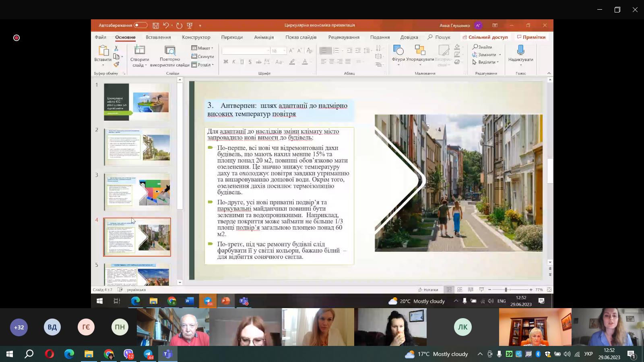
Task: Click the Спільний доступ share button
Action: pyautogui.click(x=485, y=37)
